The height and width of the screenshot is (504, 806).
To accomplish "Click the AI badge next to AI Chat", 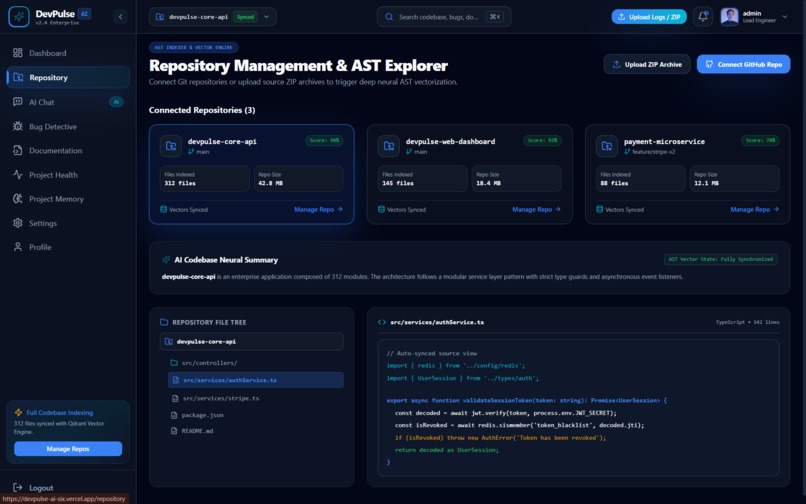I will [116, 102].
